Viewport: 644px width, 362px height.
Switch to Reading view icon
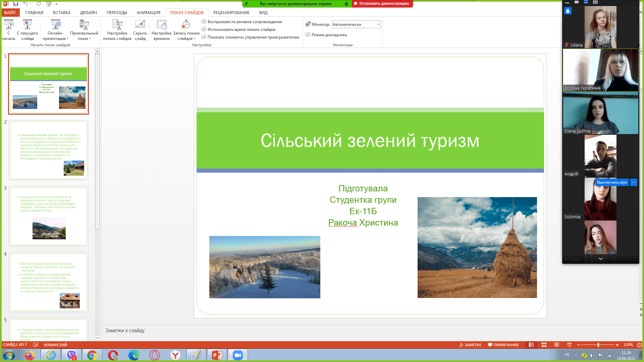coord(556,345)
